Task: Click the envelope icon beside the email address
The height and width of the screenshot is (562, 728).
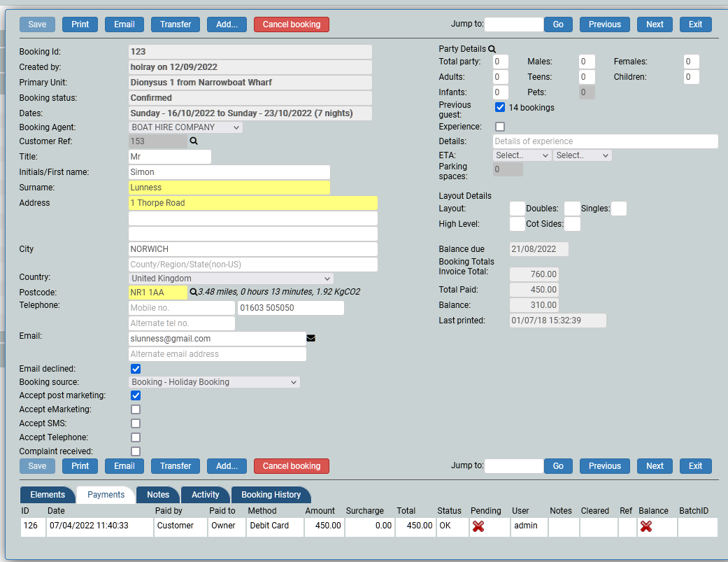Action: pyautogui.click(x=311, y=339)
